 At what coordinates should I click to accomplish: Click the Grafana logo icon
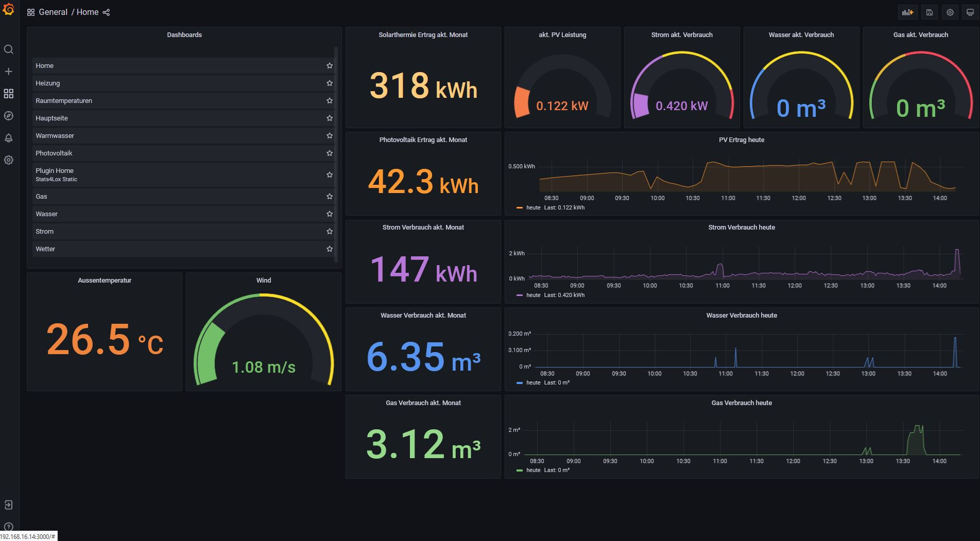pyautogui.click(x=9, y=9)
